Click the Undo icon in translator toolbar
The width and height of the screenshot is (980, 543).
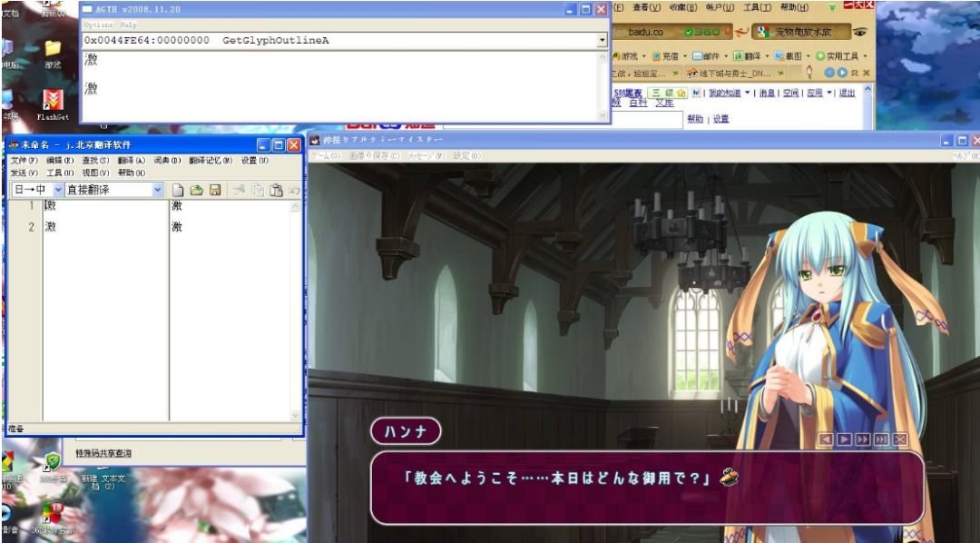tap(294, 190)
